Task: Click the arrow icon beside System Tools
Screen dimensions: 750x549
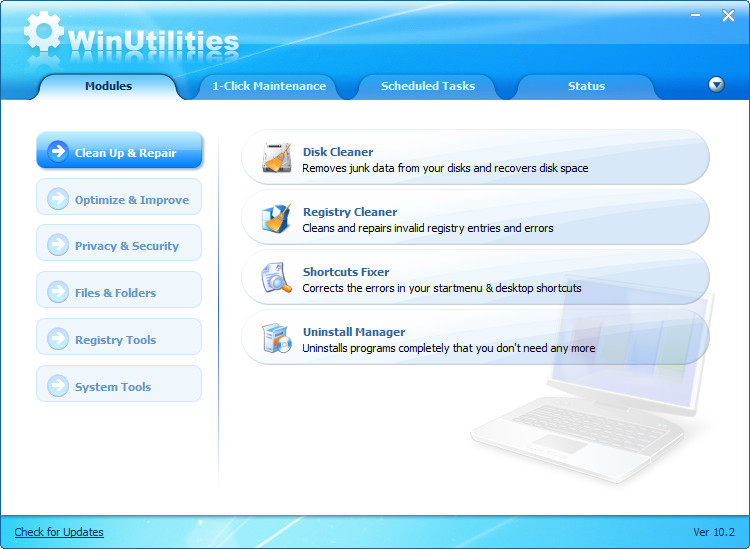Action: coord(58,386)
